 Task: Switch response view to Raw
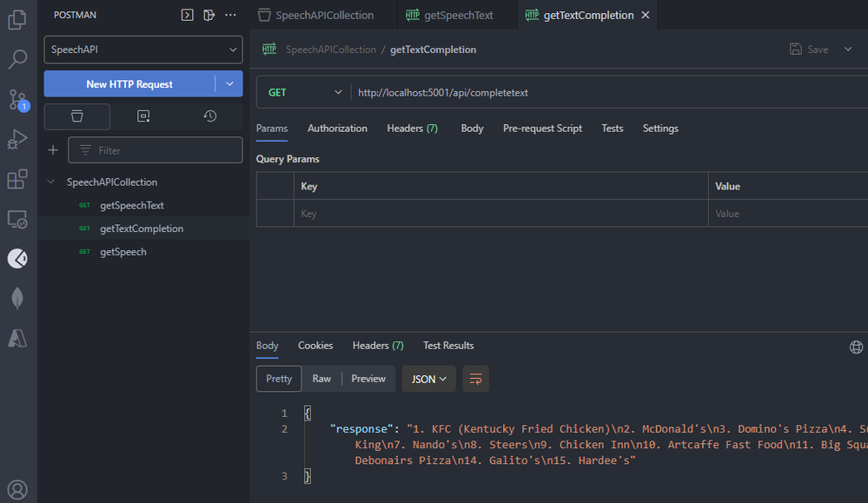point(321,379)
